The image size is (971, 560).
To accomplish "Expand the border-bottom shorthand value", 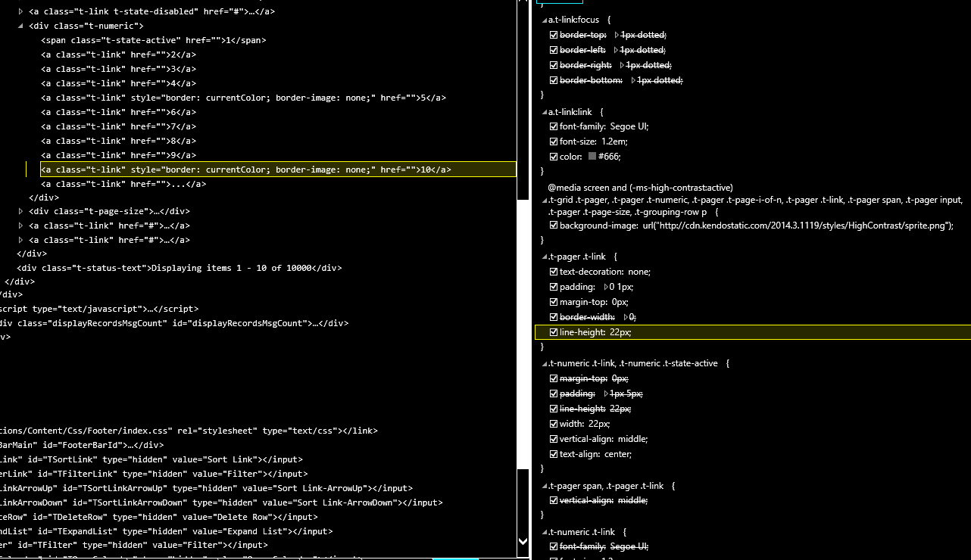I will [x=633, y=80].
